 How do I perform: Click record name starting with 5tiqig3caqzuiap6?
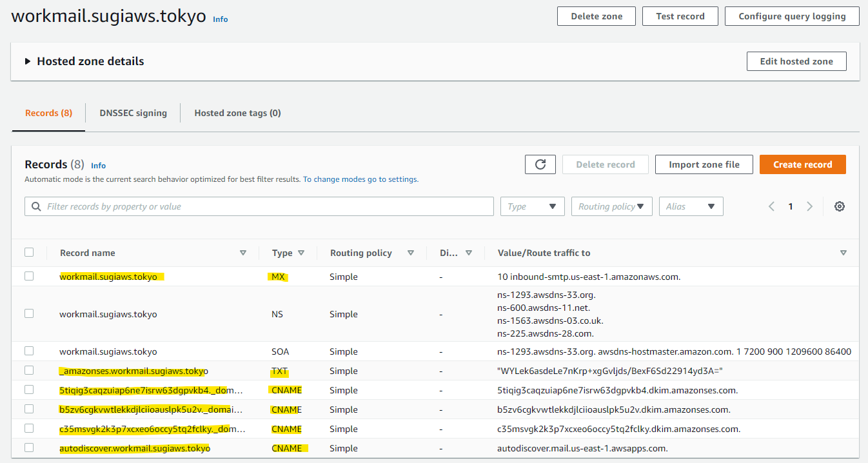(152, 390)
